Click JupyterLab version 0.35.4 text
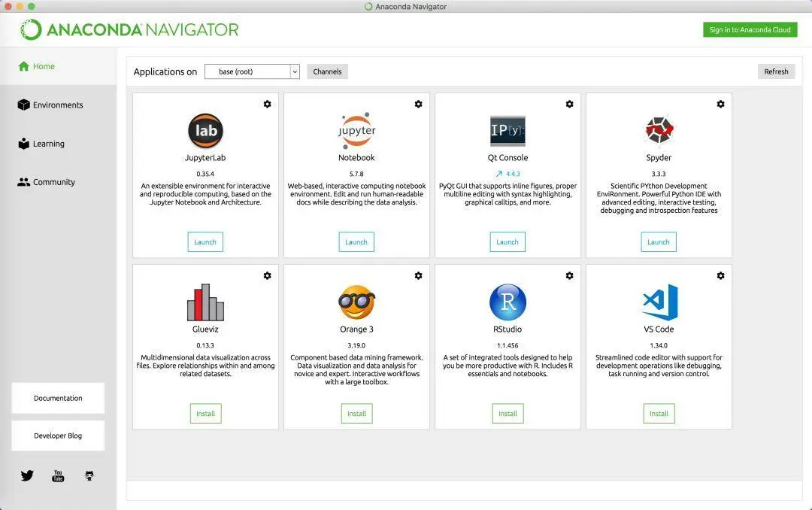812x510 pixels. [205, 174]
